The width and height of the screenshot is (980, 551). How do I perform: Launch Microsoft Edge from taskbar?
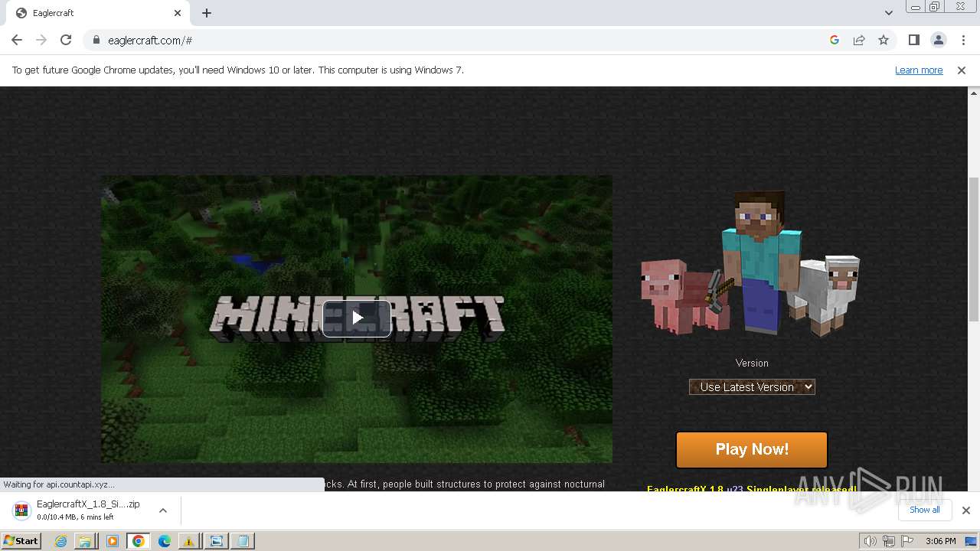click(x=164, y=541)
